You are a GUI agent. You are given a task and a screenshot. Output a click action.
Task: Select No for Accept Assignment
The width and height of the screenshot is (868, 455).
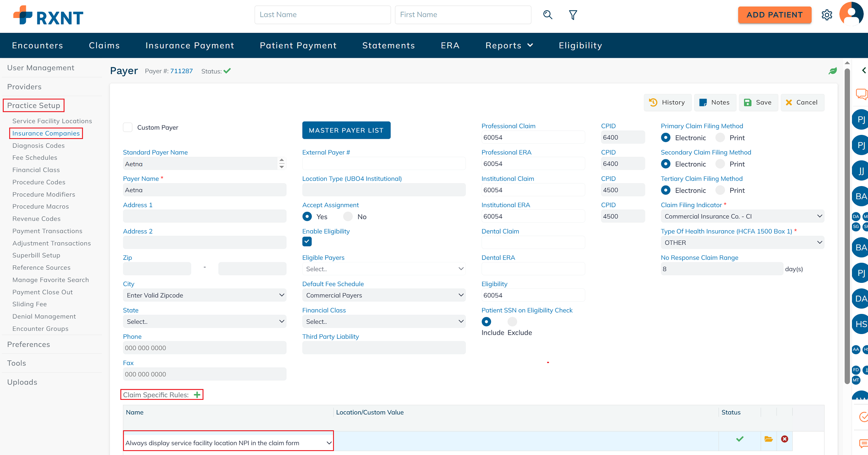pyautogui.click(x=348, y=217)
